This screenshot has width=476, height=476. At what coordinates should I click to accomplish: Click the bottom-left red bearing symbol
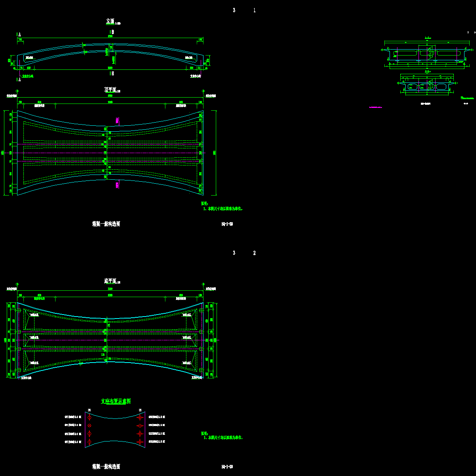pyautogui.click(x=89, y=442)
